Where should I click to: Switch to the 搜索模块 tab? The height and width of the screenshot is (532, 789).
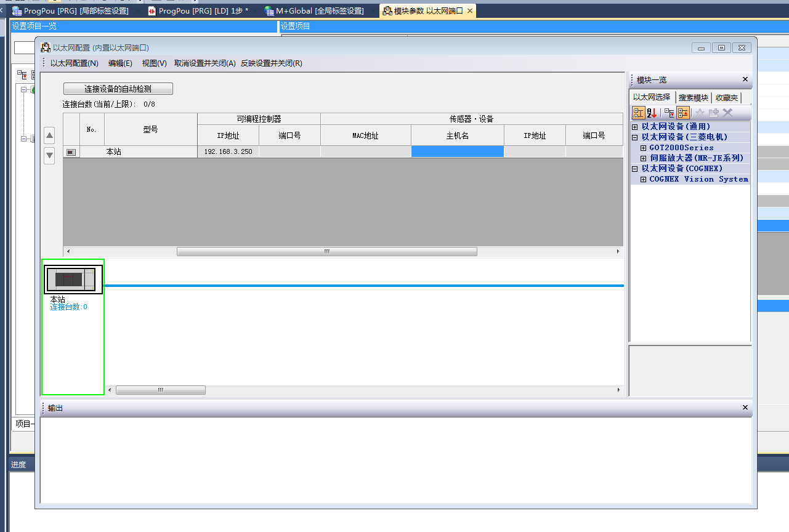point(693,98)
